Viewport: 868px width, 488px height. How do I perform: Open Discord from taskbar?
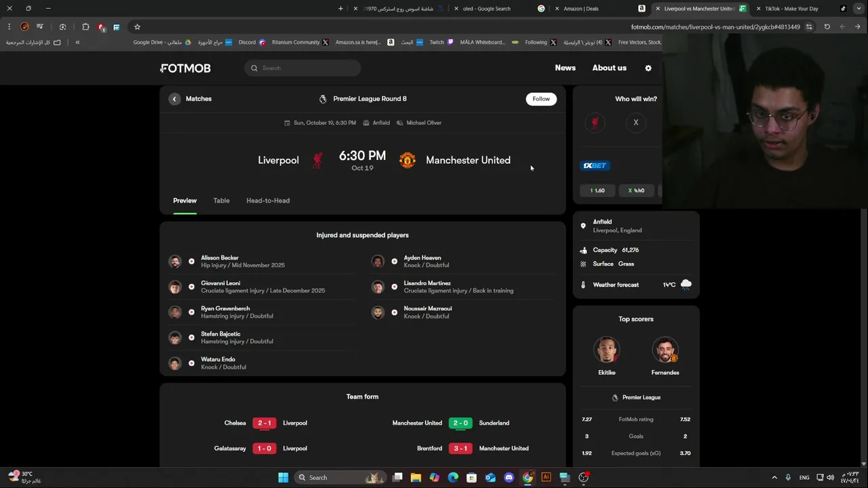coord(509,478)
